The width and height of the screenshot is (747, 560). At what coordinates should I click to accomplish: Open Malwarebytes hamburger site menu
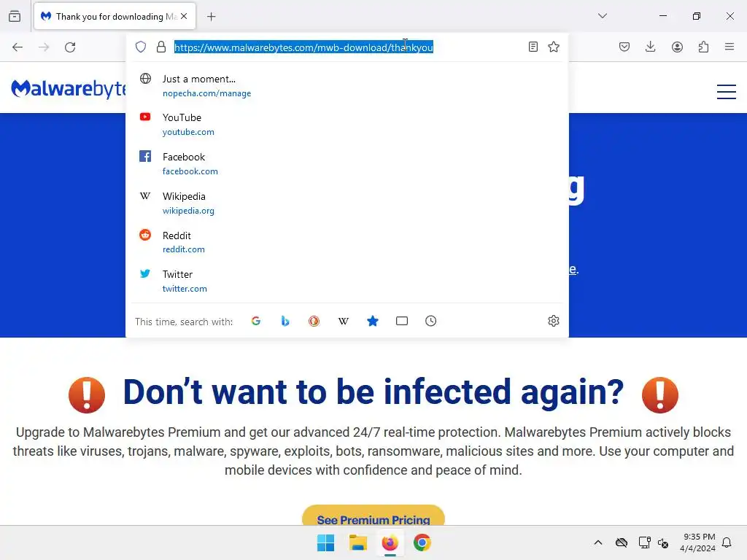[x=727, y=91]
